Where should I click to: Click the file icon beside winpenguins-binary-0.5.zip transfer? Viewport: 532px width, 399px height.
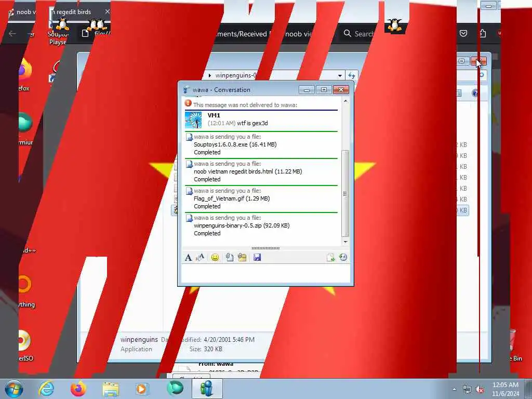[x=189, y=218]
